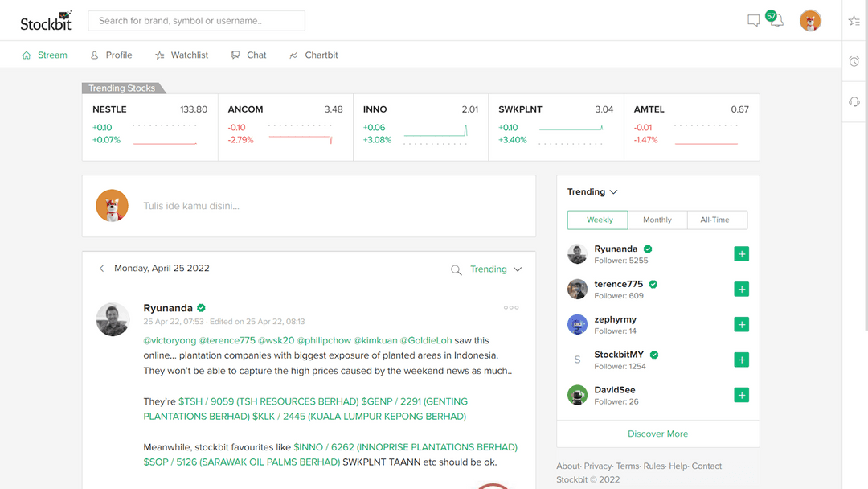Open the Chat navigation tab
Viewport: 868px width, 489px height.
click(x=248, y=55)
